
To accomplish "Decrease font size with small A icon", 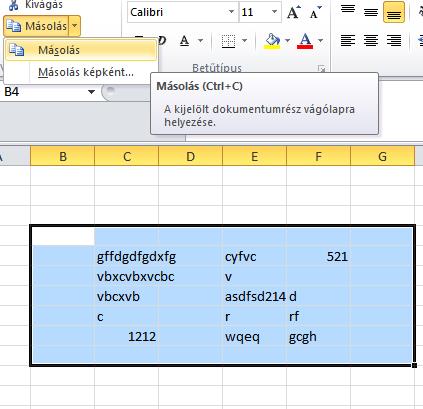I will (x=316, y=13).
